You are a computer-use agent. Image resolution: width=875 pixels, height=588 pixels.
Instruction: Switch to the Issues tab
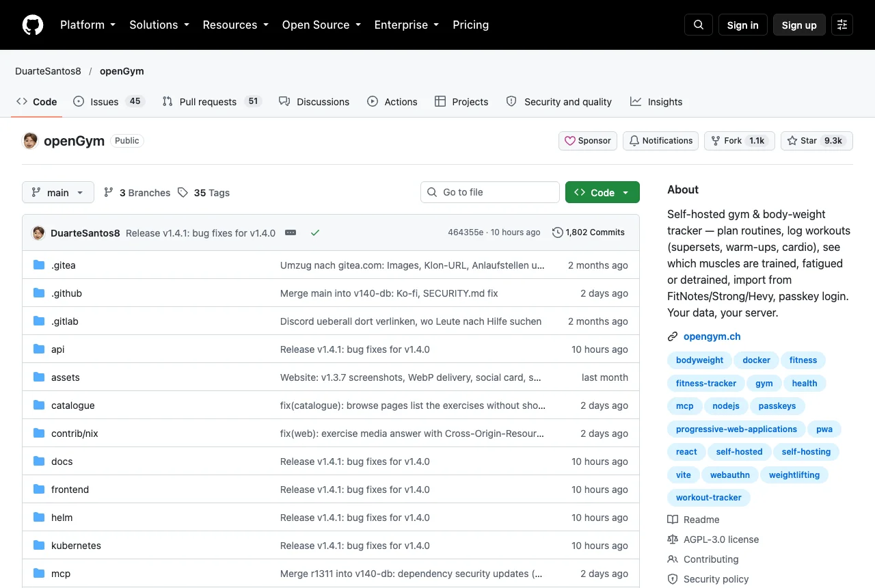point(109,101)
